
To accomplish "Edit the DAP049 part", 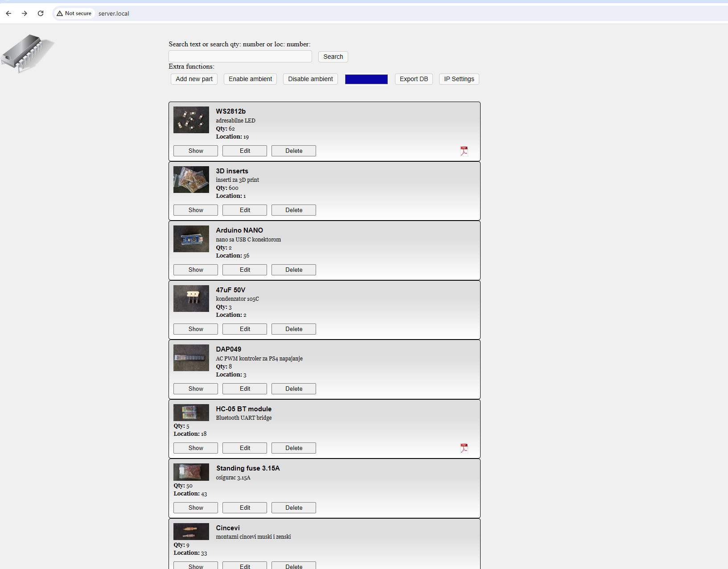I will [245, 389].
